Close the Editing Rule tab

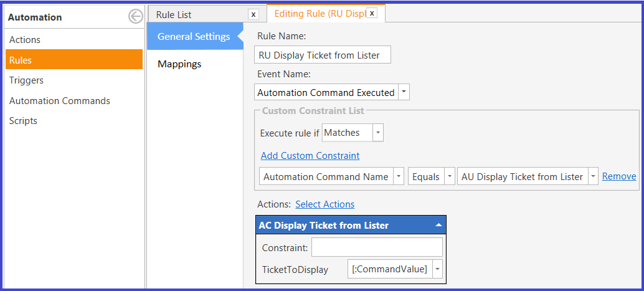pyautogui.click(x=371, y=13)
